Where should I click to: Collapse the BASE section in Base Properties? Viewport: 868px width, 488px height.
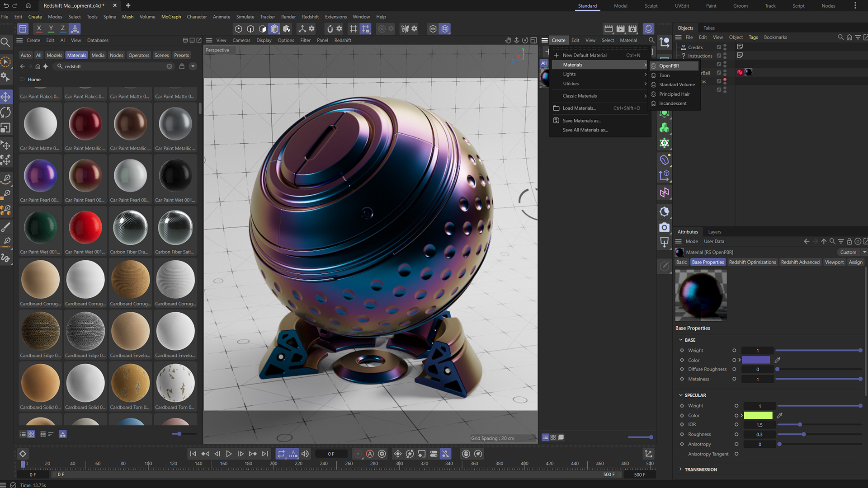(x=681, y=340)
